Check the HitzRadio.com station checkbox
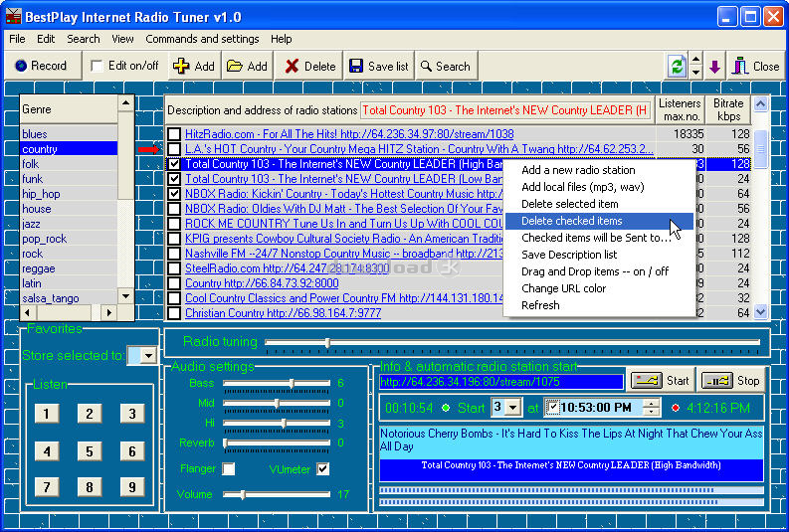 pyautogui.click(x=174, y=134)
